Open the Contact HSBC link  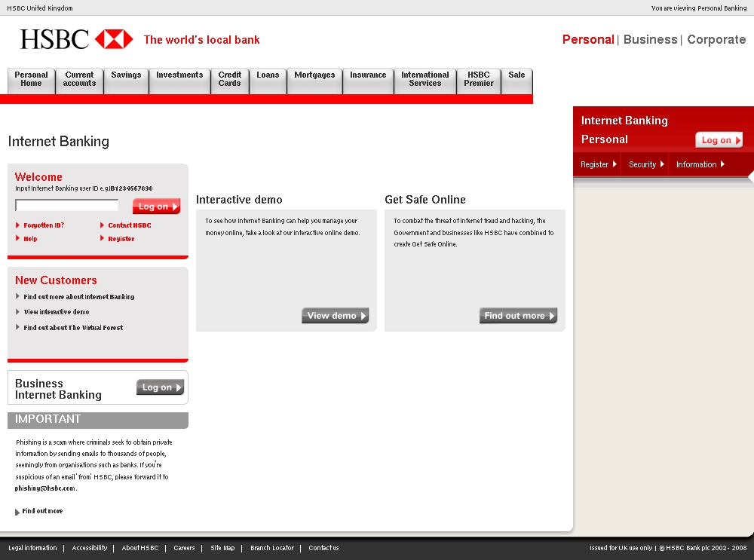[x=130, y=225]
